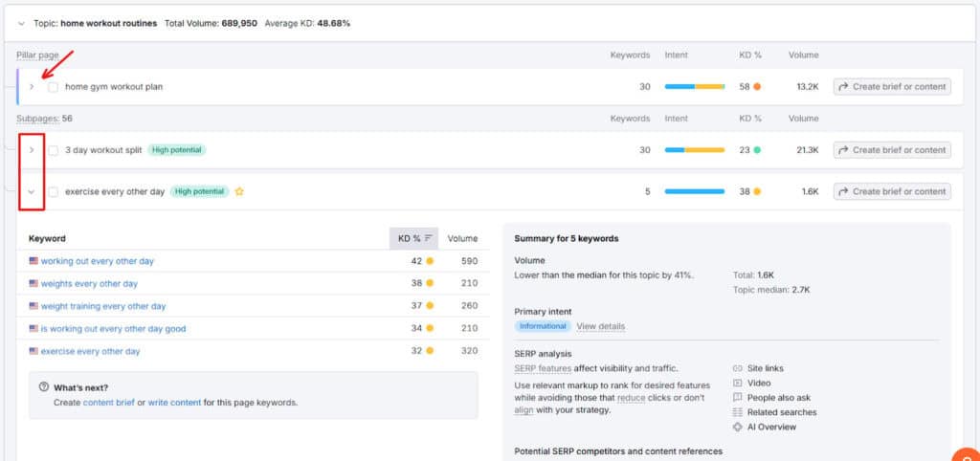Click the What's next question mark icon

point(44,387)
